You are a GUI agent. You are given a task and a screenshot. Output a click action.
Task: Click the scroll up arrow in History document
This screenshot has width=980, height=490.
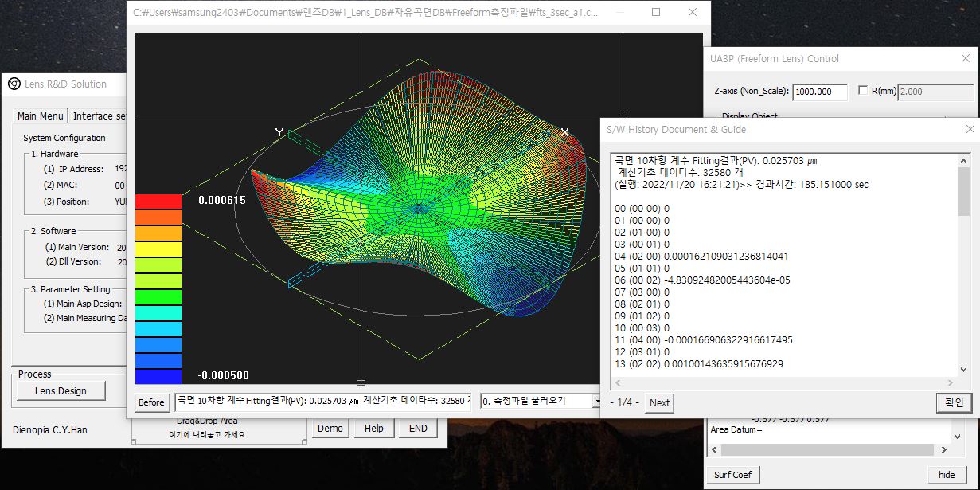(963, 160)
